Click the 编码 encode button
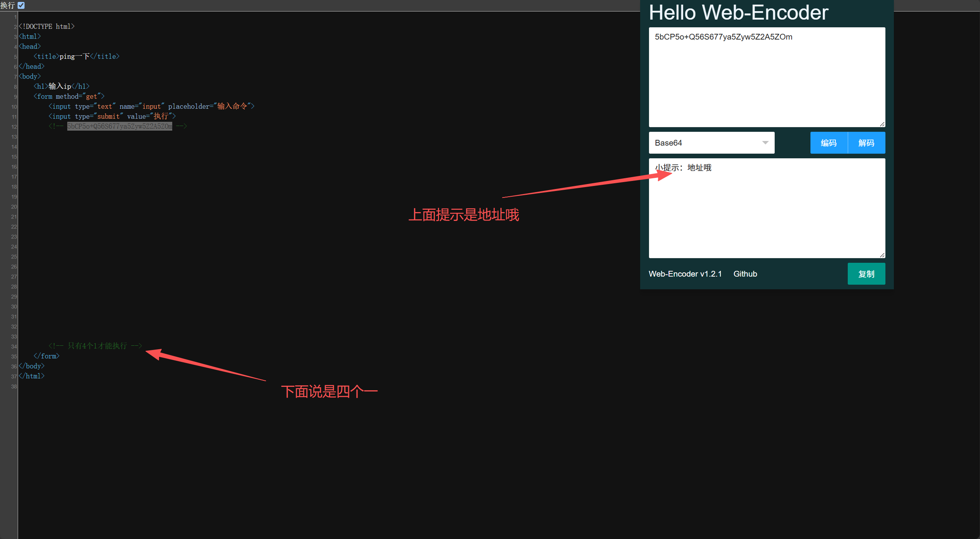The image size is (980, 539). [829, 143]
